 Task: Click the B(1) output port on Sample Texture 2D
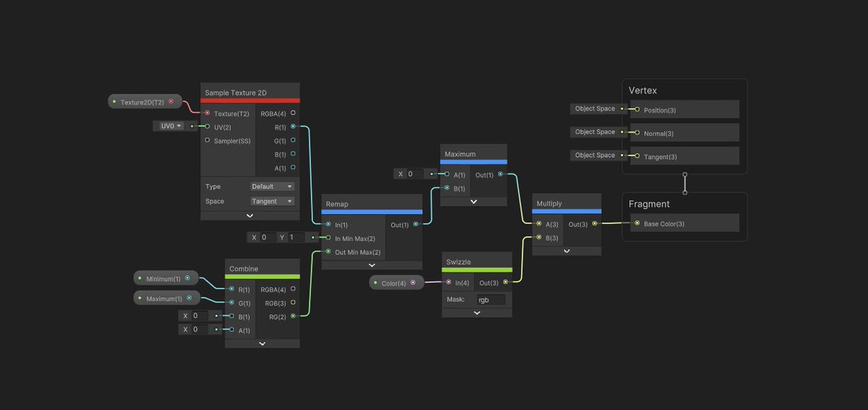point(293,154)
